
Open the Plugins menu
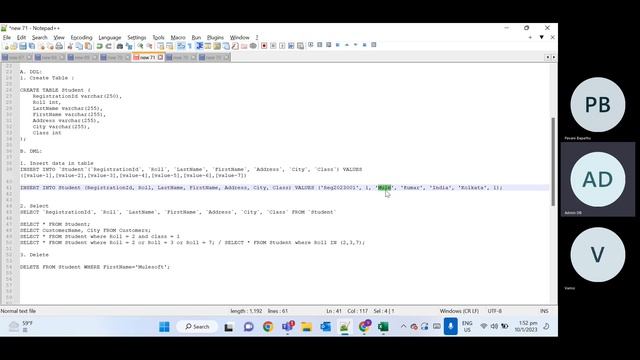point(215,37)
